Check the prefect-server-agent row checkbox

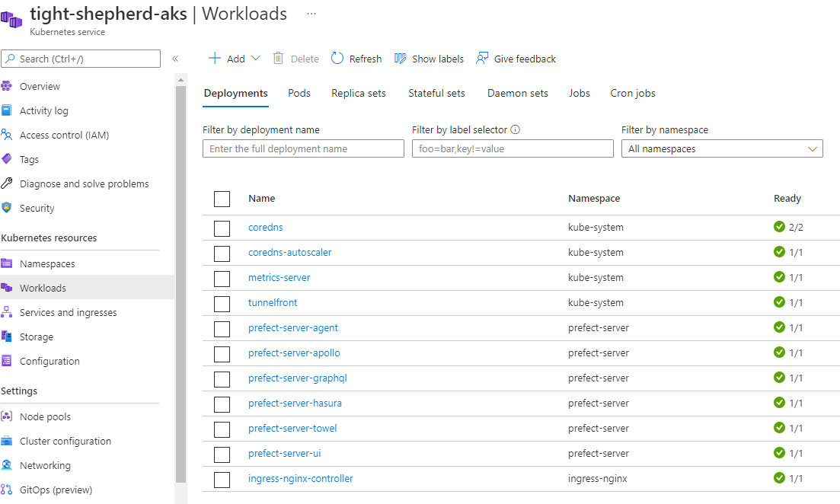[x=222, y=329]
